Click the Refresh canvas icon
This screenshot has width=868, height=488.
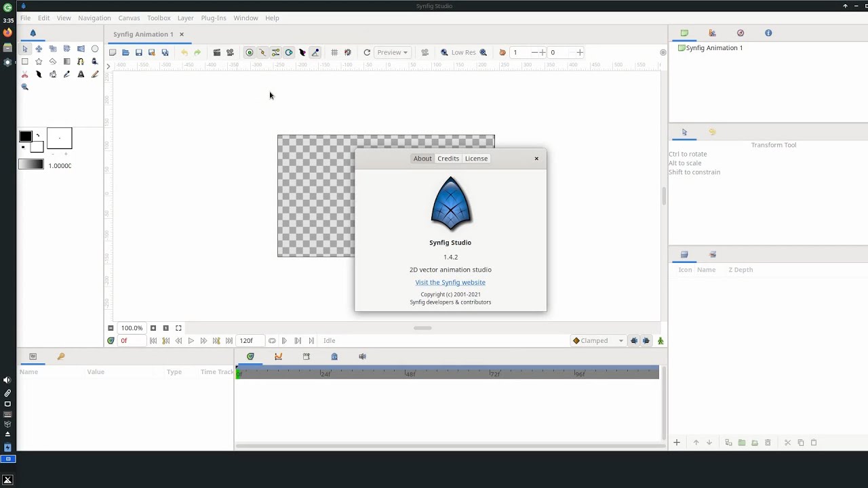pyautogui.click(x=367, y=52)
